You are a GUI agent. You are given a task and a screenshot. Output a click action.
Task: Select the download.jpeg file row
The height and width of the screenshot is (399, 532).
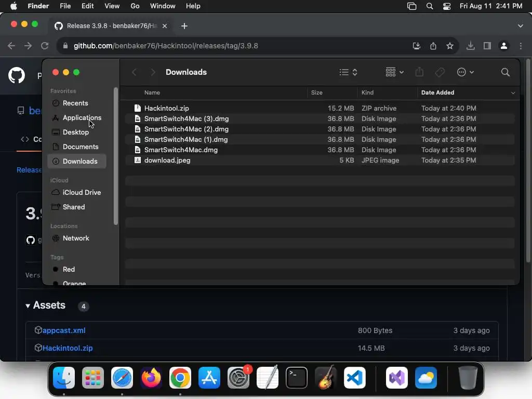[x=320, y=161]
